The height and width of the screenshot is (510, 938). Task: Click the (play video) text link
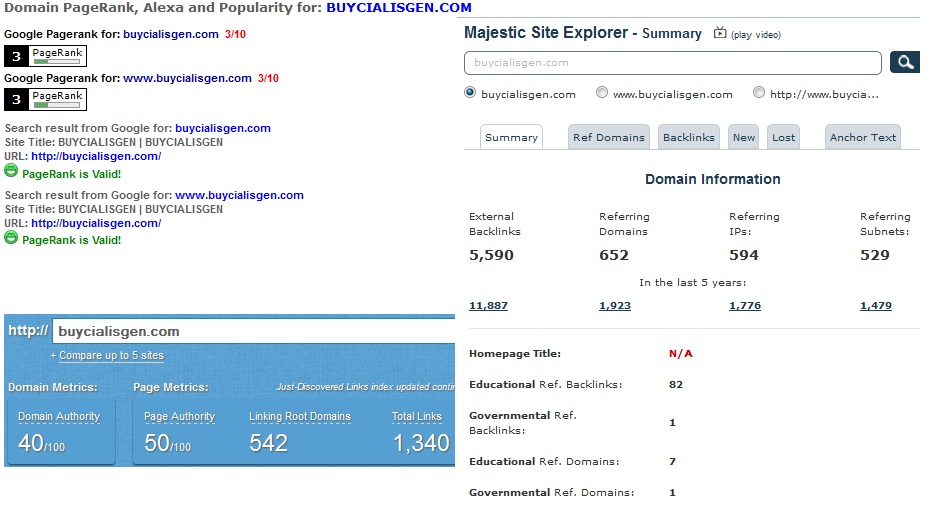[x=756, y=35]
